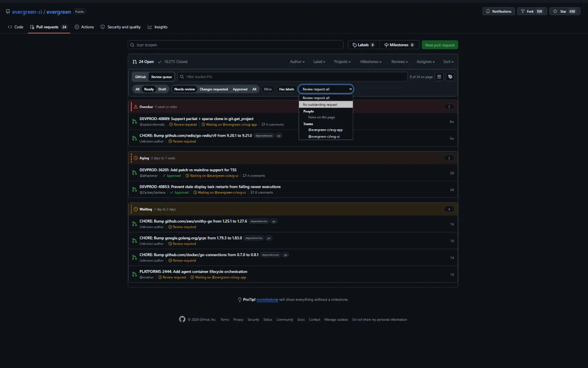Screen dimensions: 588x368
Task: Click the checkmark icon beside 10,575 Closed
Action: [159, 62]
